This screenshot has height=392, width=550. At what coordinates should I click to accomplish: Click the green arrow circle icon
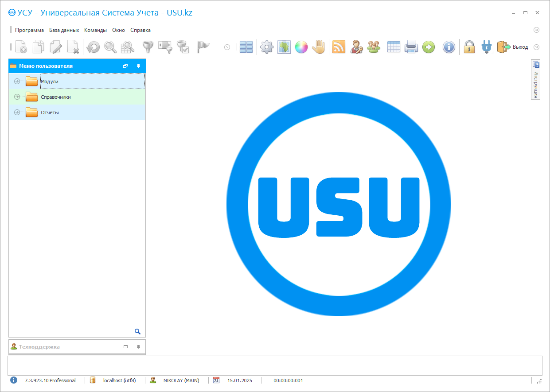click(428, 47)
